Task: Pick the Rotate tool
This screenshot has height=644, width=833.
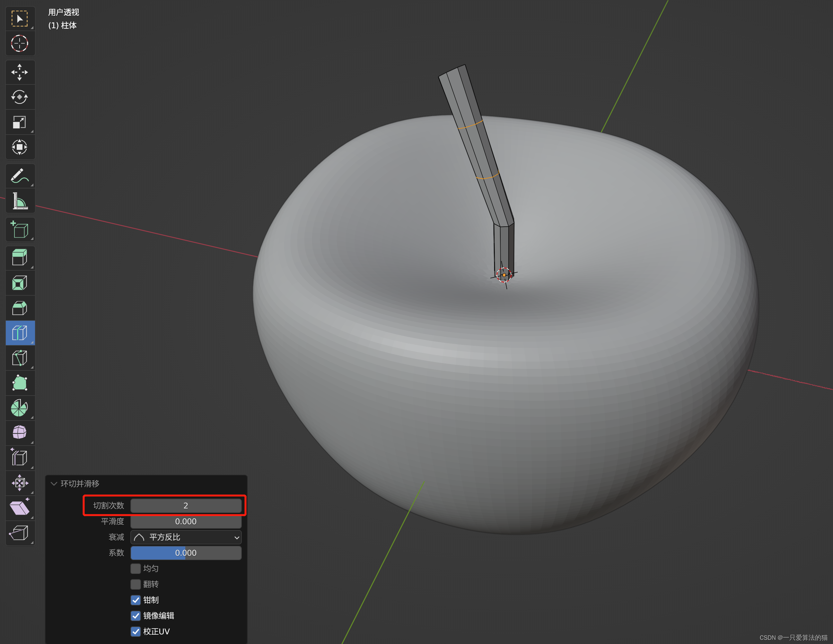Action: [x=20, y=97]
